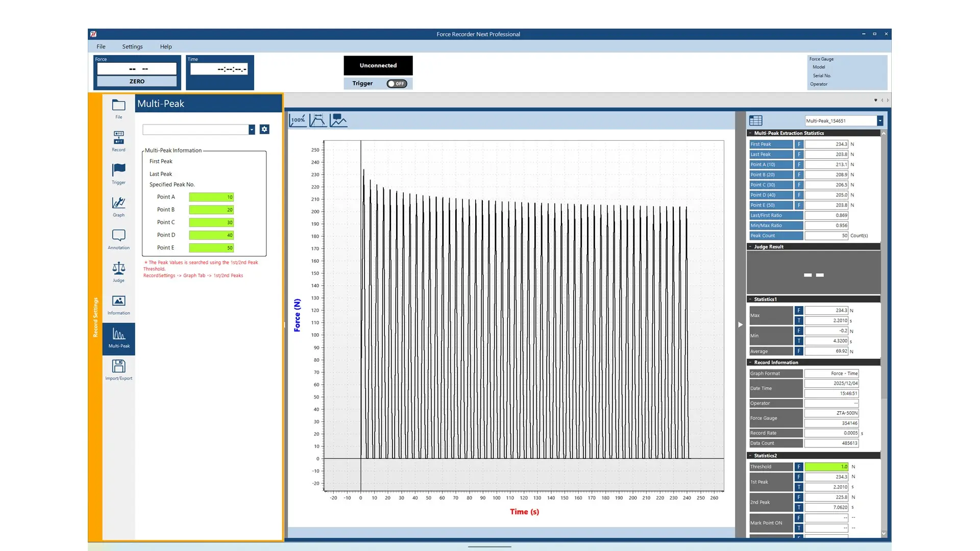
Task: Open the Settings menu
Action: click(x=132, y=46)
